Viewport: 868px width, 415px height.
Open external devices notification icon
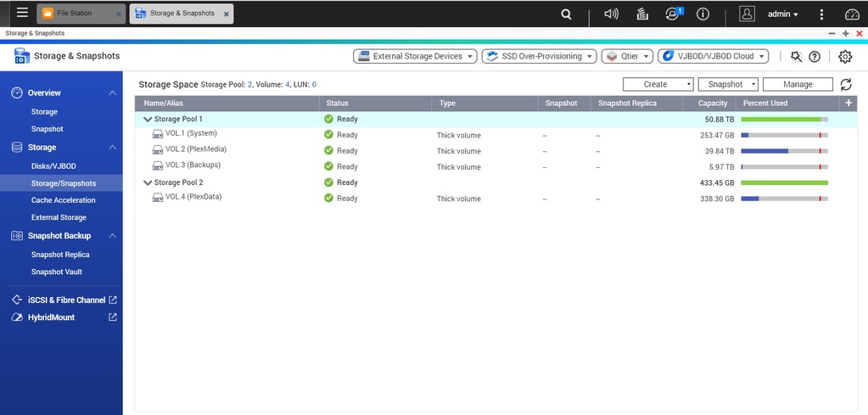[673, 14]
